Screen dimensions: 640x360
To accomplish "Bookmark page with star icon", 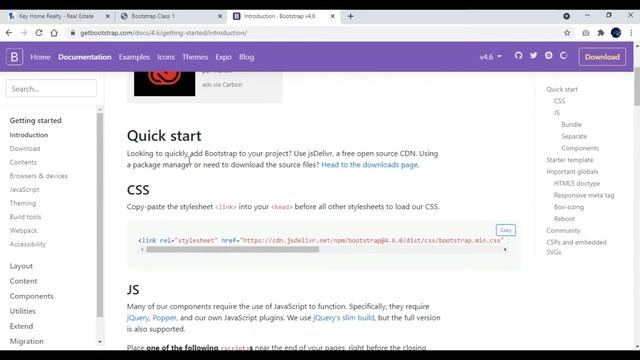I will click(567, 33).
